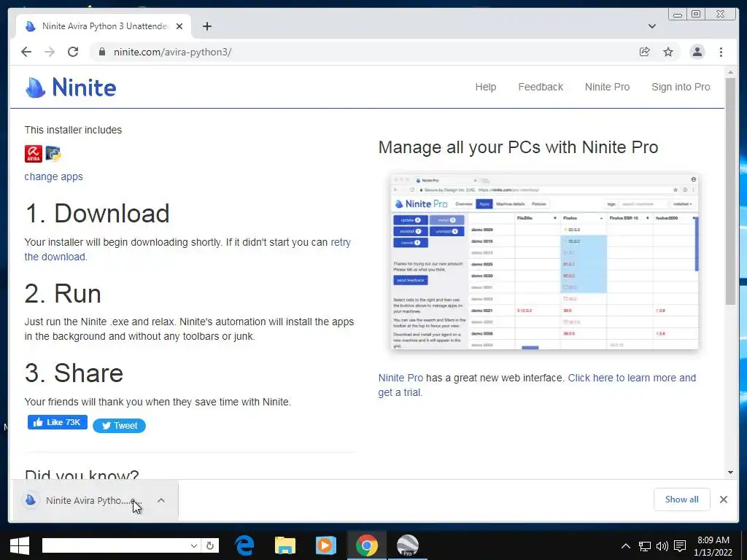Go back to the previous page
Viewport: 747px width, 560px height.
coord(26,52)
